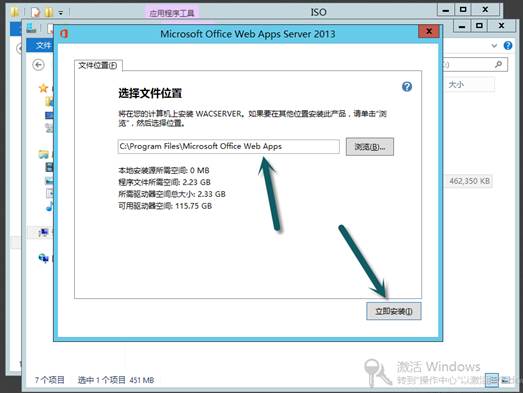
Task: Click new folder icon in ISO quick access
Action: 49,12
